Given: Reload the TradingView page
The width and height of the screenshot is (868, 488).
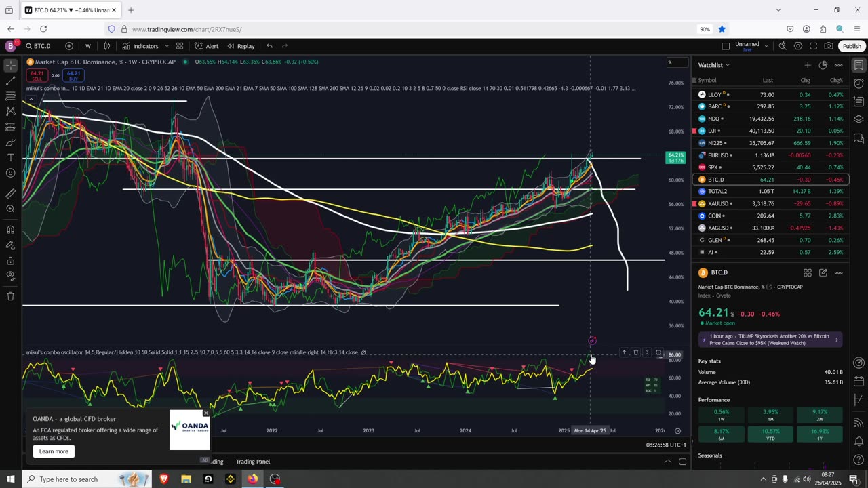Looking at the screenshot, I should click(43, 29).
